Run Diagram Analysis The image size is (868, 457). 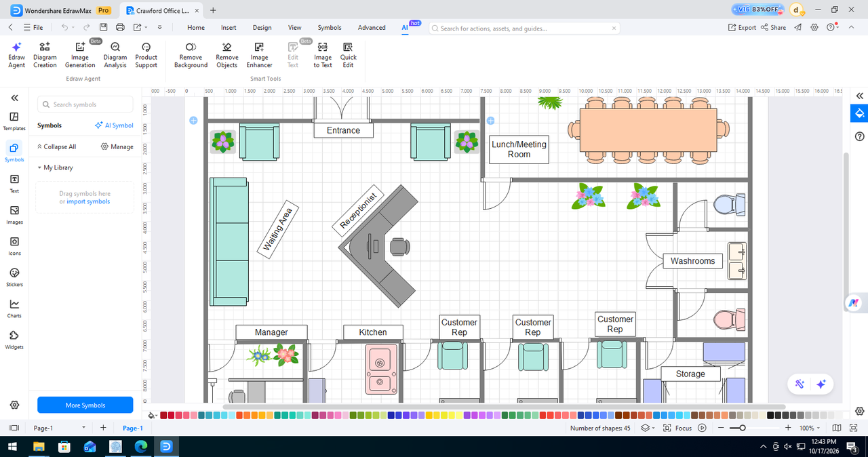coord(115,55)
